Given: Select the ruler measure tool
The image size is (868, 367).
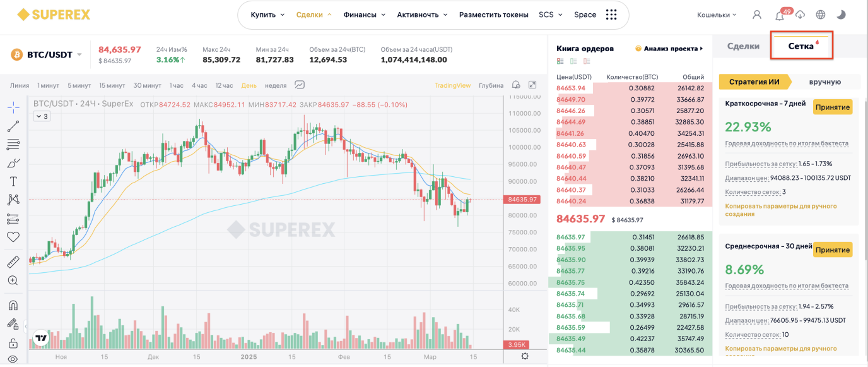Looking at the screenshot, I should [x=13, y=262].
